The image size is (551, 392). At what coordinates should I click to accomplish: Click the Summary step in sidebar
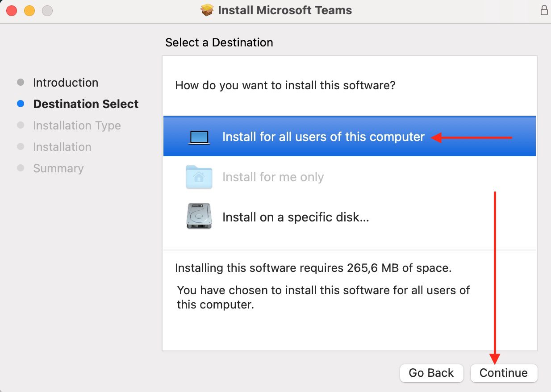[58, 168]
